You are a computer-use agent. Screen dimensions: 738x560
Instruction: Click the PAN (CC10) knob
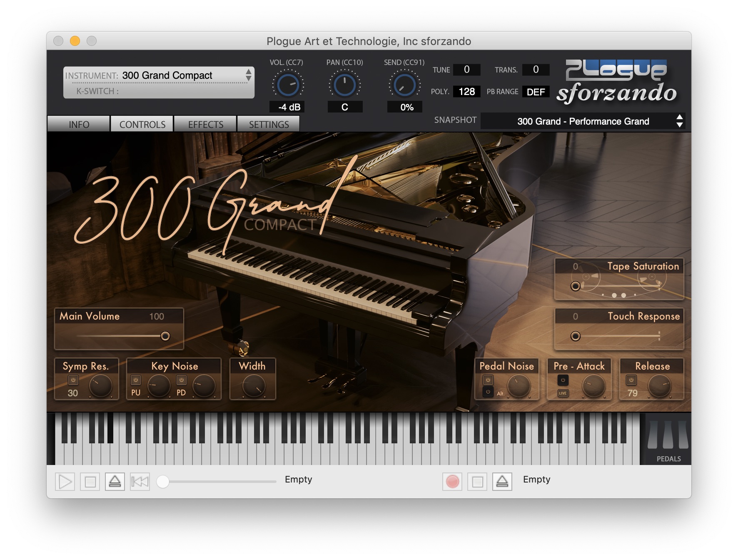(x=344, y=85)
